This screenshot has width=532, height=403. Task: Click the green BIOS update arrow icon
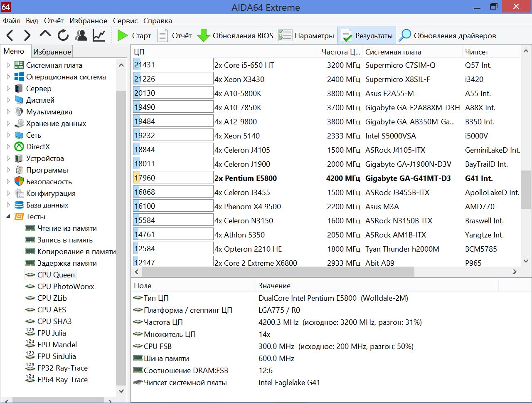[x=203, y=36]
